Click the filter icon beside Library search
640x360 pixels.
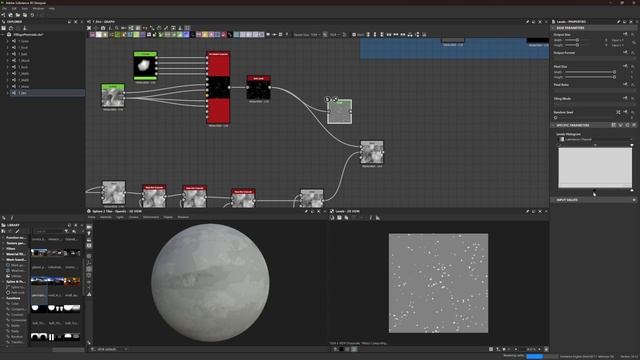67,231
